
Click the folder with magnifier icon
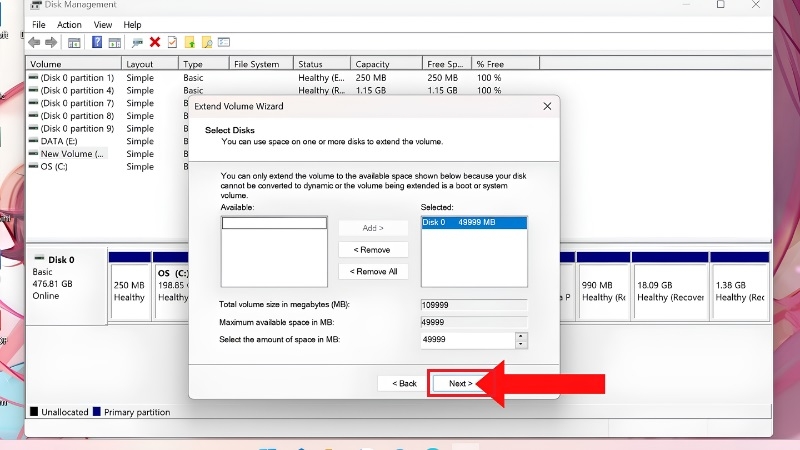tap(207, 43)
